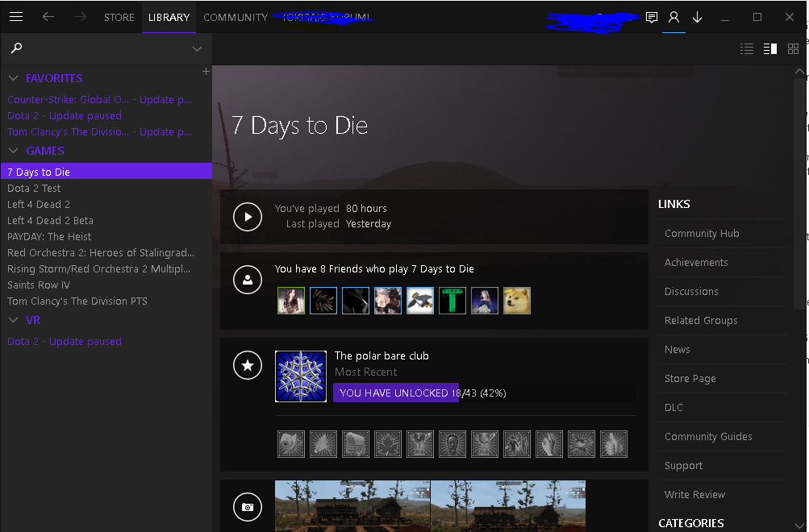Viewport: 809px width, 532px height.
Task: Open the downloads arrow icon
Action: tap(697, 17)
